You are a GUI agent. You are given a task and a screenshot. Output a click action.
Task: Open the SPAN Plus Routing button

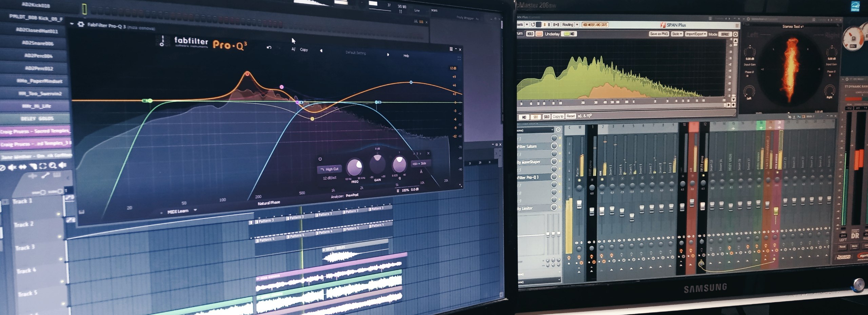coord(568,24)
